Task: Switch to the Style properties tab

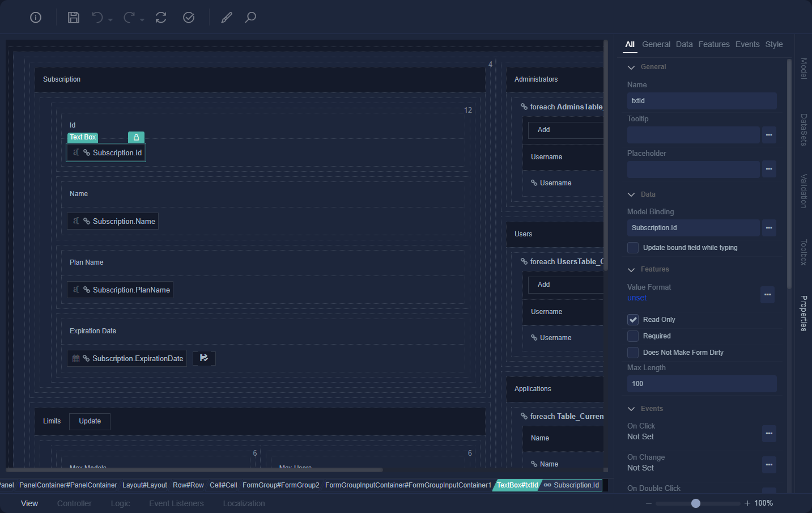Action: [x=773, y=44]
